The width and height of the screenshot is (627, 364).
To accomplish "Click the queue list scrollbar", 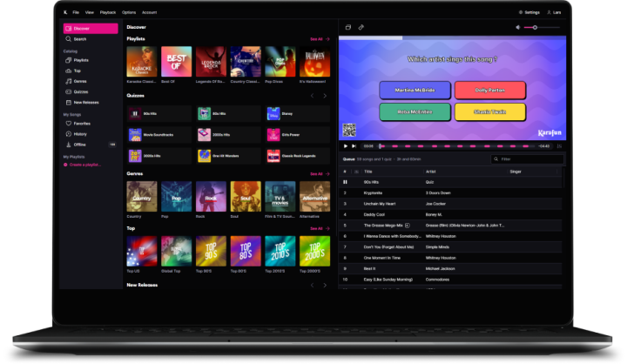I will click(x=563, y=178).
